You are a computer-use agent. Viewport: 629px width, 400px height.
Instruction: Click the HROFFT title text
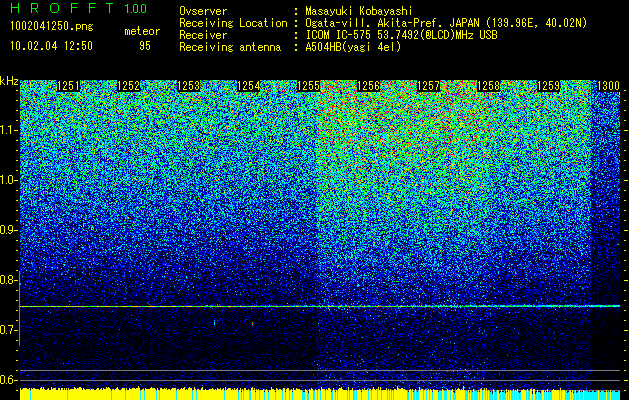[x=62, y=8]
